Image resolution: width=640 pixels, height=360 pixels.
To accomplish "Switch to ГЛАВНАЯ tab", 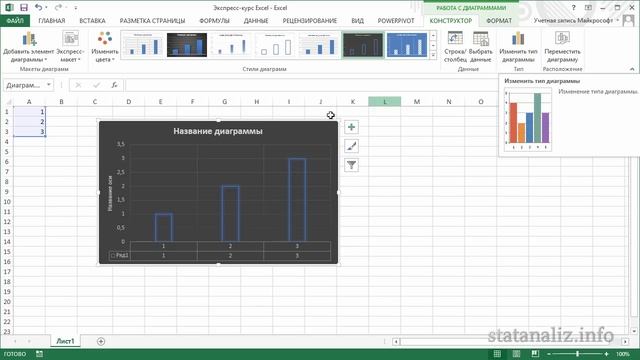I will pyautogui.click(x=52, y=20).
